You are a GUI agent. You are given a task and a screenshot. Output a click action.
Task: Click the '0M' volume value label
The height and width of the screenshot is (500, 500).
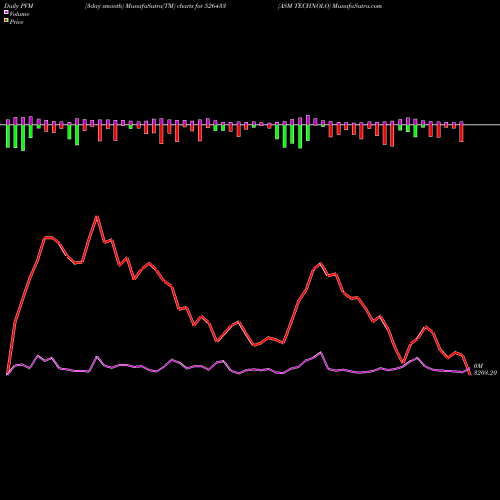(478, 366)
